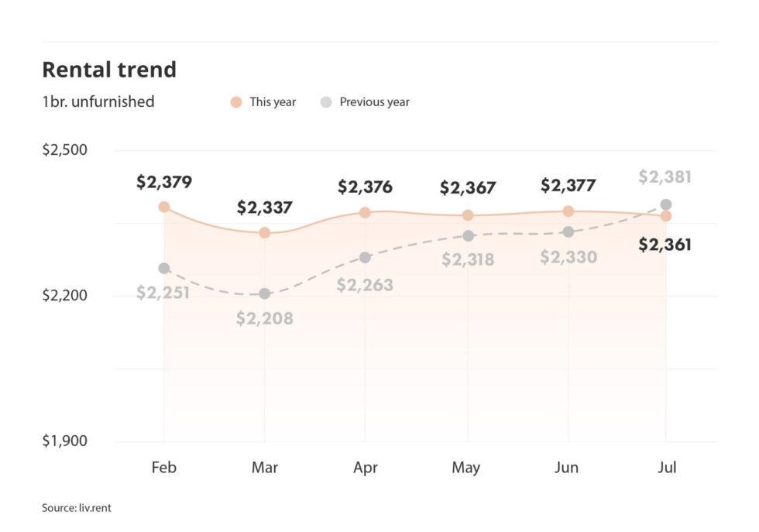759x532 pixels.
Task: Select the Mar this-year data point
Action: pyautogui.click(x=264, y=233)
